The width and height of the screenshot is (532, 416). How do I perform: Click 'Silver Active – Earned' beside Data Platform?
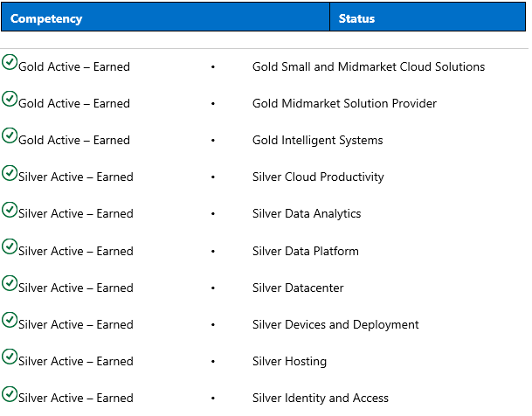tap(76, 251)
